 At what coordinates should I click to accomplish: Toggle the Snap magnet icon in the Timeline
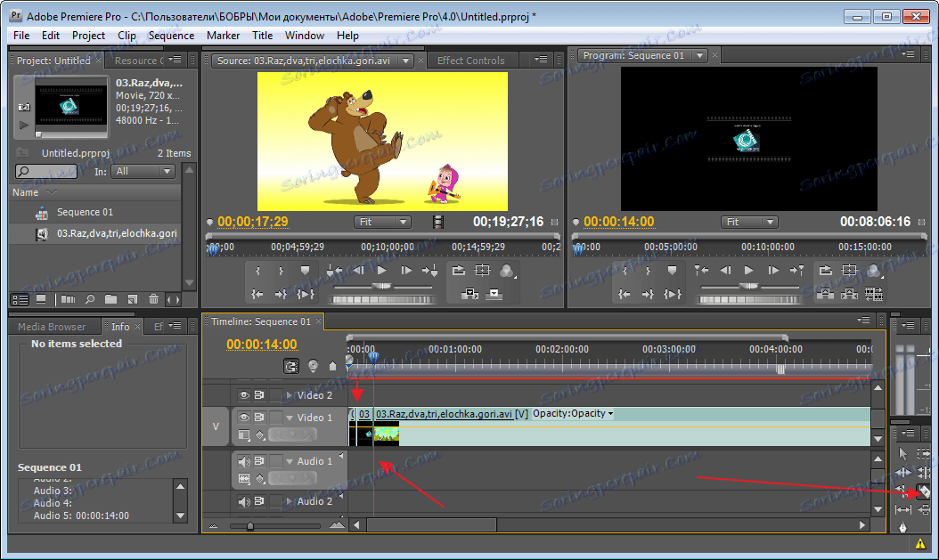point(291,364)
